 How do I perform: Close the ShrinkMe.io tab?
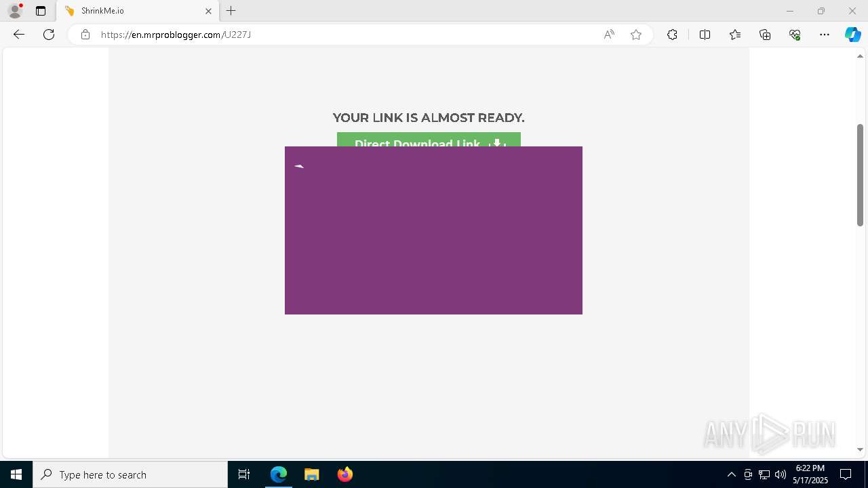coord(208,11)
